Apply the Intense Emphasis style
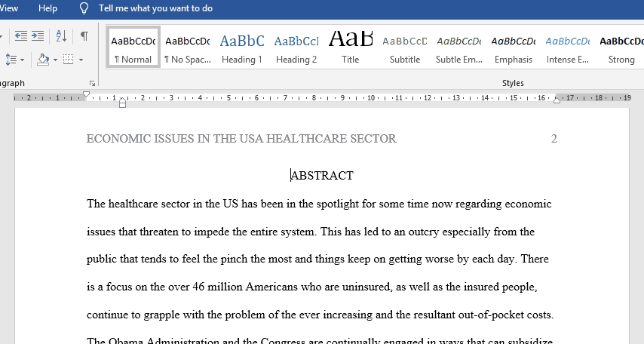 click(567, 48)
